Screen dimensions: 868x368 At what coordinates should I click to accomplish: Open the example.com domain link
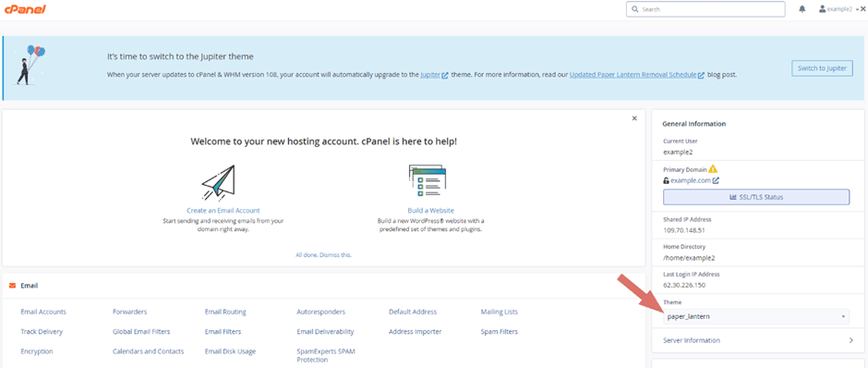[691, 180]
